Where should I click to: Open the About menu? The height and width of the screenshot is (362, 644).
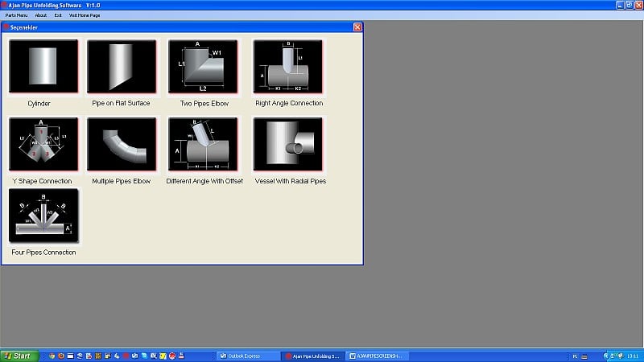(41, 15)
